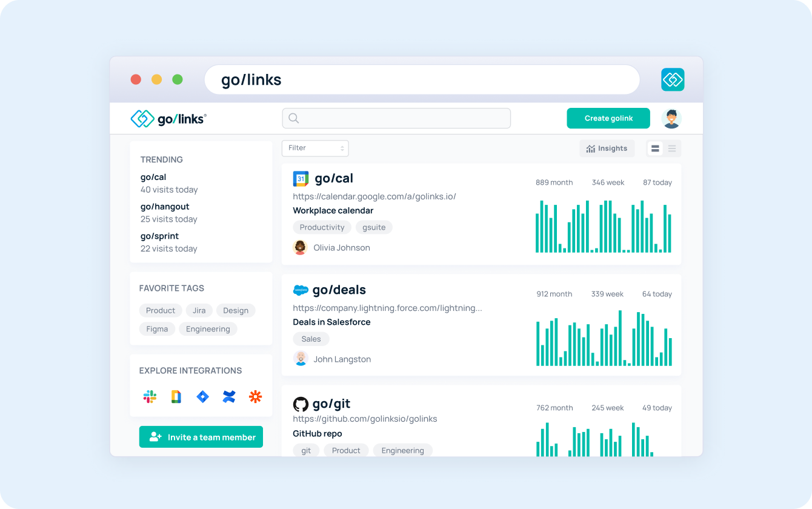812x509 pixels.
Task: Click the GitHub icon beside go/git
Action: click(301, 404)
